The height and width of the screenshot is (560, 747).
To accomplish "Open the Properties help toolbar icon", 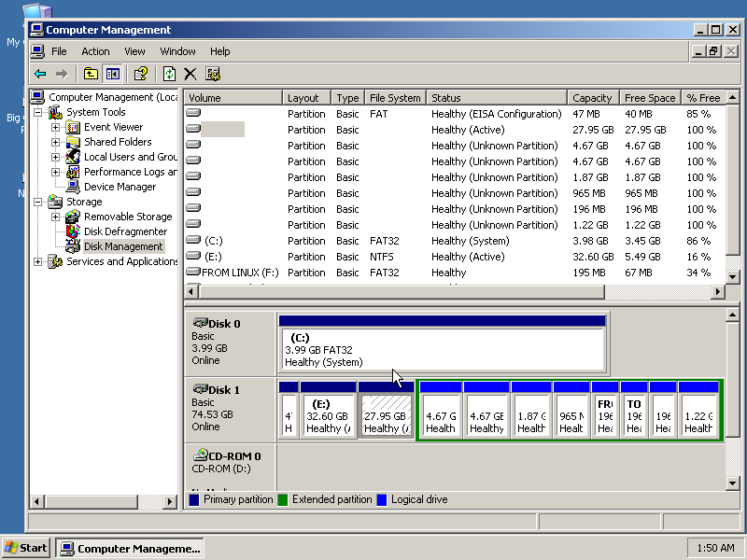I will click(141, 74).
